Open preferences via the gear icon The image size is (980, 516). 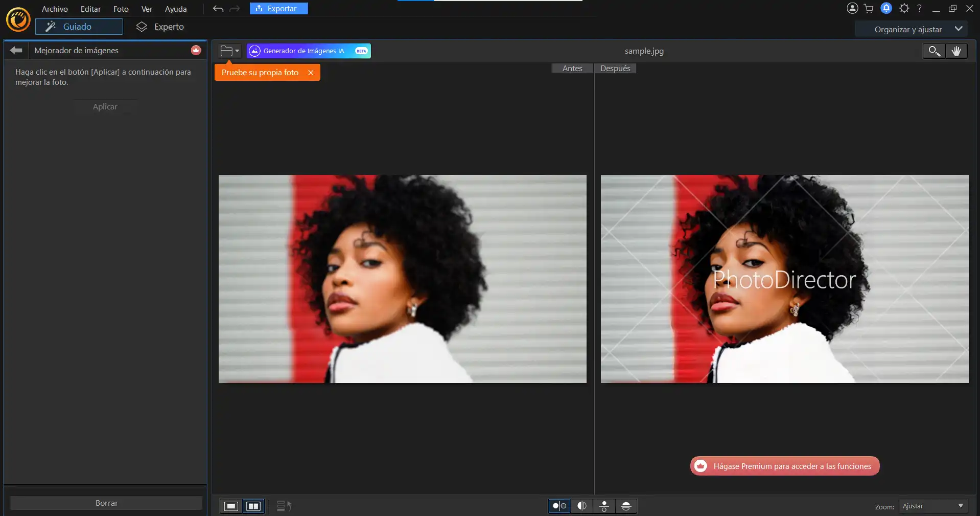click(904, 8)
